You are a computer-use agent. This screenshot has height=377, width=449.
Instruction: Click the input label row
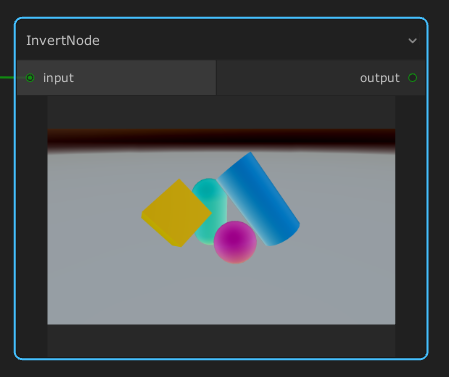coord(116,78)
